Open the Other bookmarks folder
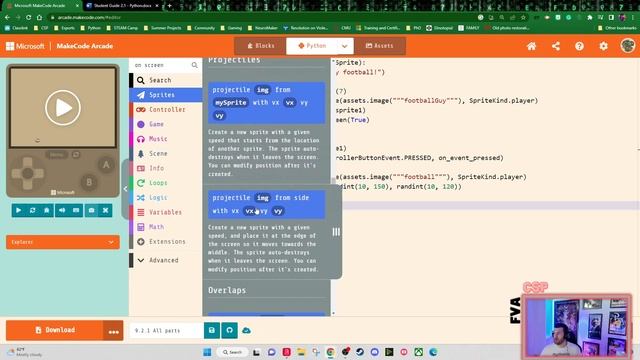 point(617,28)
